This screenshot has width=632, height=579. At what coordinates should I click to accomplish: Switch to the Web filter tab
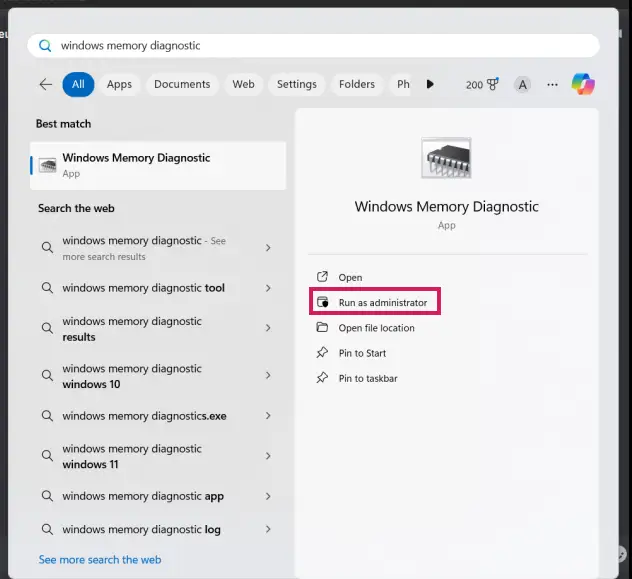243,84
